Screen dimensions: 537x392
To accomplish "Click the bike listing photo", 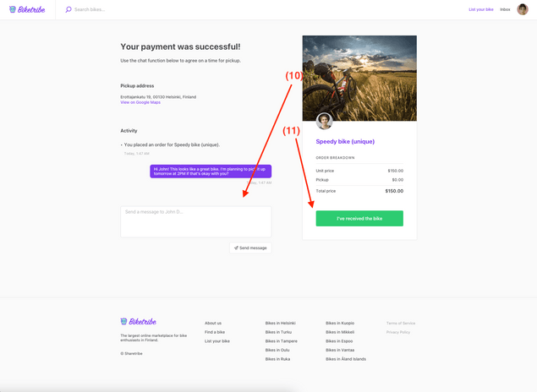I will click(359, 78).
